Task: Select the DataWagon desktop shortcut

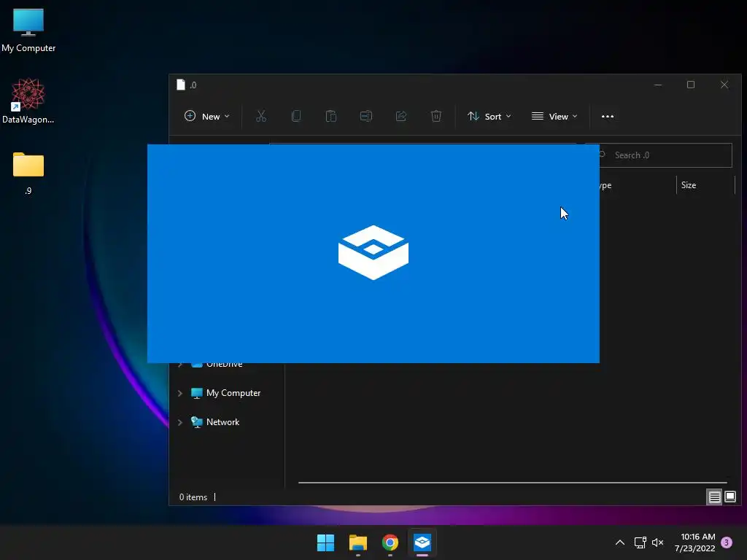Action: 28,101
